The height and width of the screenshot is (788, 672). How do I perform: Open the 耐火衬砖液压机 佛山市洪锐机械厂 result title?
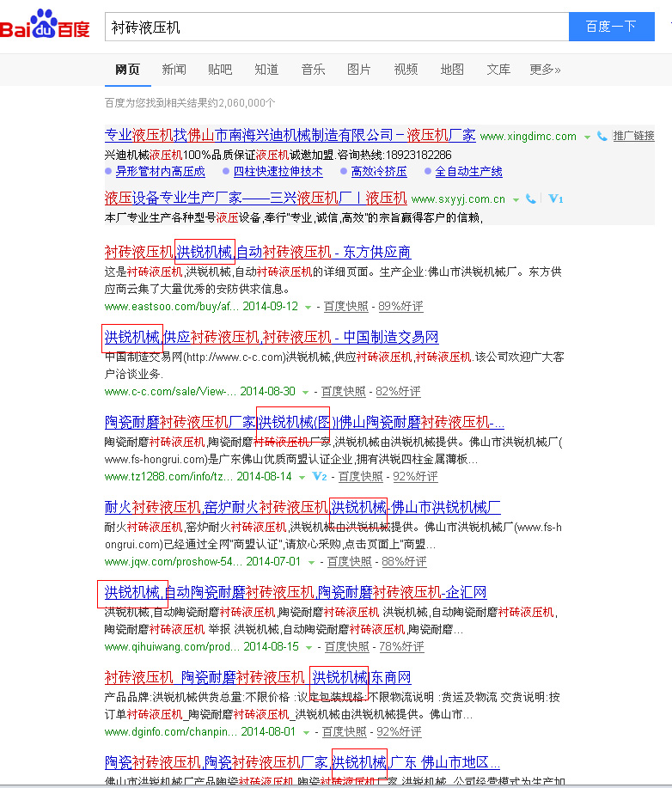pyautogui.click(x=302, y=507)
